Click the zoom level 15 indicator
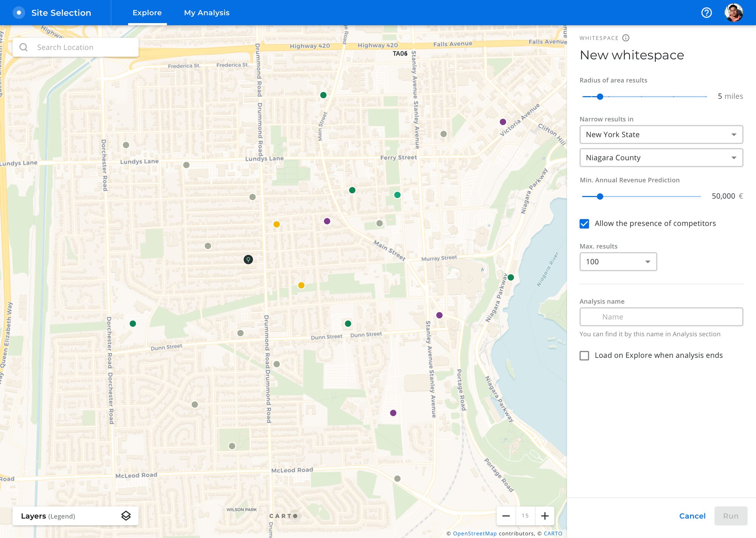Image resolution: width=756 pixels, height=538 pixels. (x=525, y=516)
